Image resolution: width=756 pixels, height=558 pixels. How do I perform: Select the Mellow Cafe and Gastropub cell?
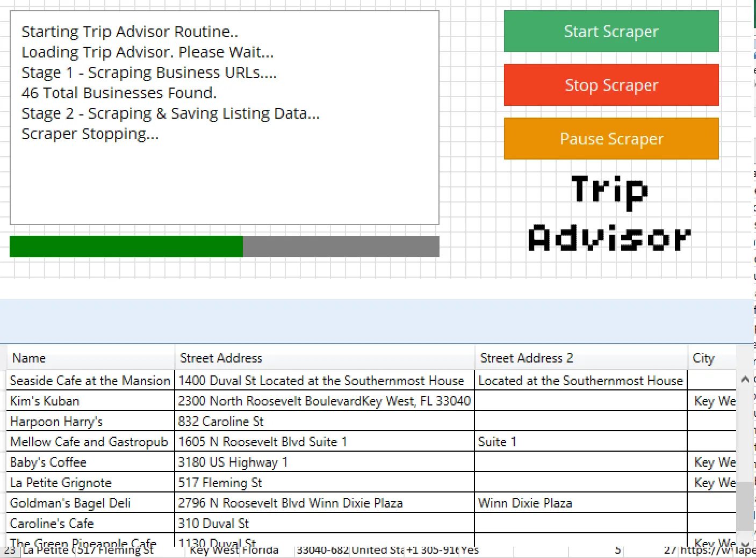coord(90,441)
